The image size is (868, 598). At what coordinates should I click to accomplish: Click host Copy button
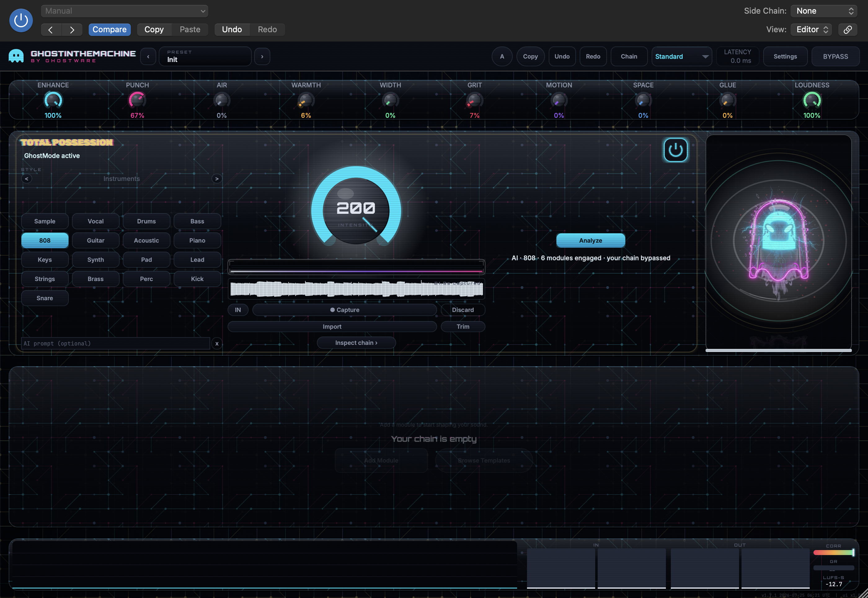[x=154, y=30]
